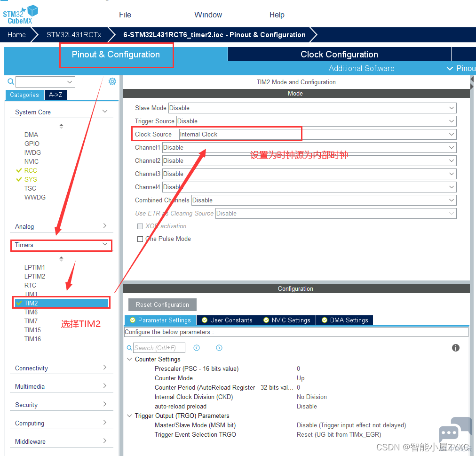This screenshot has height=456, width=476.
Task: Click the Prescaler (PSC) value 0
Action: [x=298, y=368]
